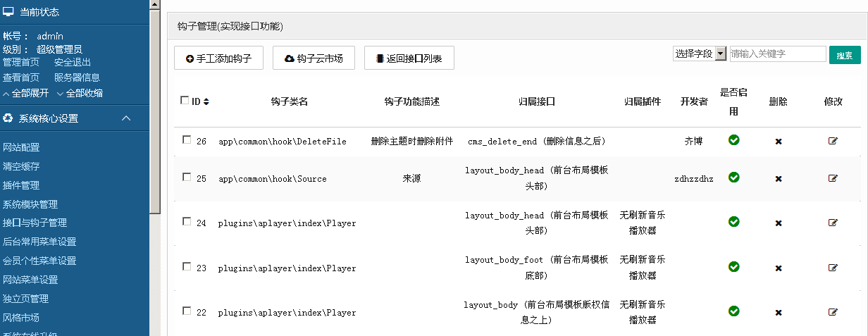Delete hook ID 23 with the X icon
The width and height of the screenshot is (868, 336).
pos(779,268)
